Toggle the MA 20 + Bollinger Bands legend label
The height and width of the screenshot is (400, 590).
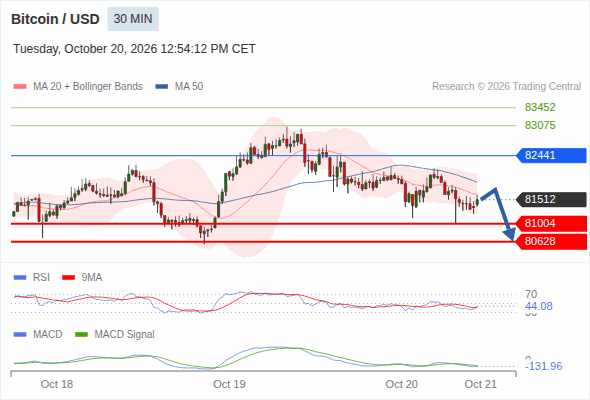tap(88, 87)
